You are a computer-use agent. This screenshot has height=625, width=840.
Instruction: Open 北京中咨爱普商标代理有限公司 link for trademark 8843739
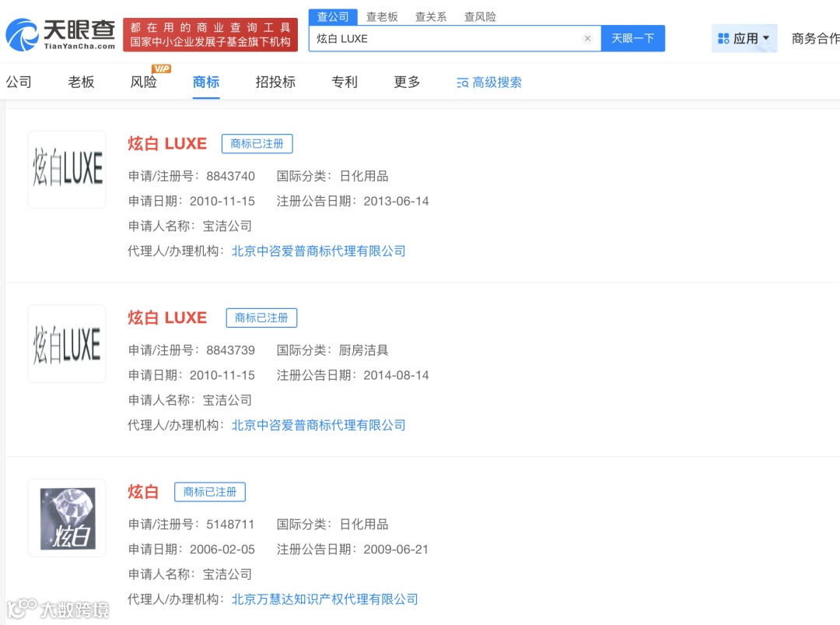pyautogui.click(x=319, y=425)
